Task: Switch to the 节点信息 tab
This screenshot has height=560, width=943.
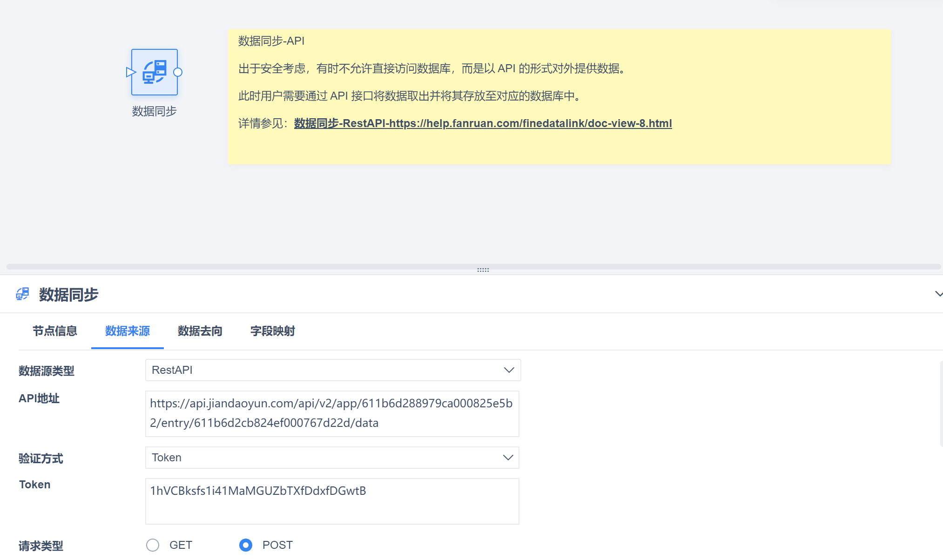Action: [55, 331]
